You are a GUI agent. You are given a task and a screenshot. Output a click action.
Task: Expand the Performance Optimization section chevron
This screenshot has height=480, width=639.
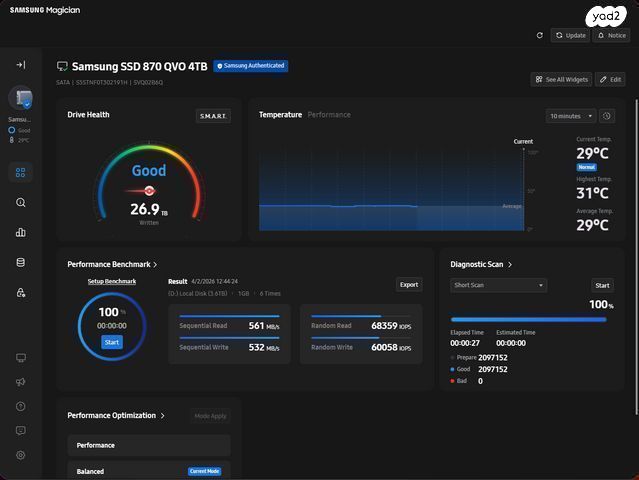(163, 416)
